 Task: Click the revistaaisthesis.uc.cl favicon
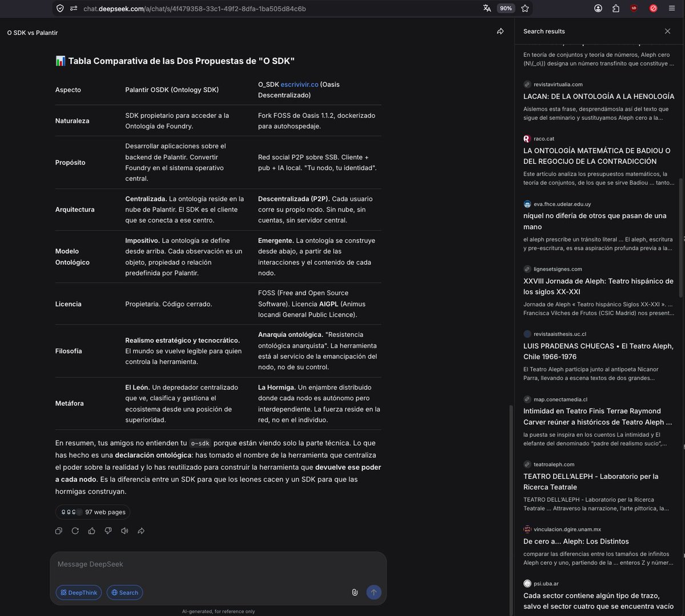click(x=527, y=334)
